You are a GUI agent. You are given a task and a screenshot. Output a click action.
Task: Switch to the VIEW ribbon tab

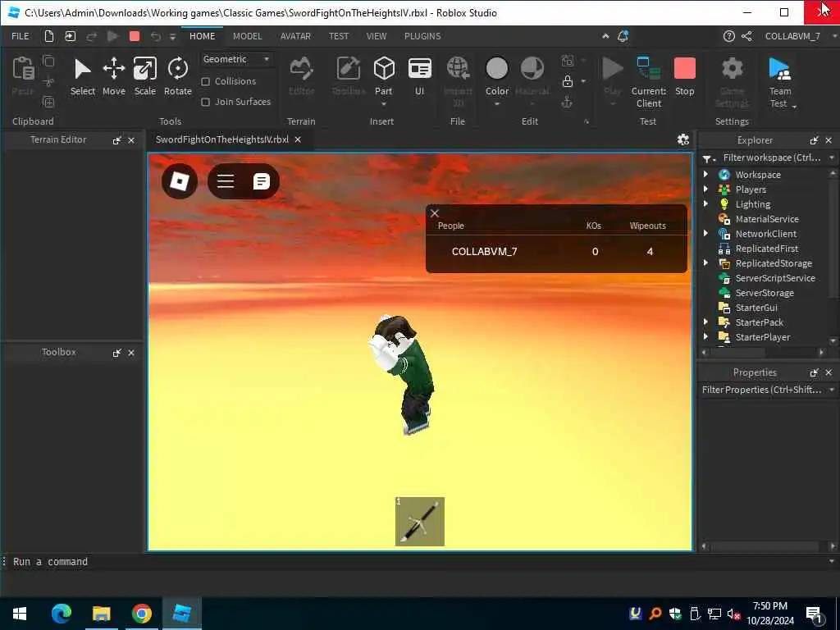(x=376, y=36)
